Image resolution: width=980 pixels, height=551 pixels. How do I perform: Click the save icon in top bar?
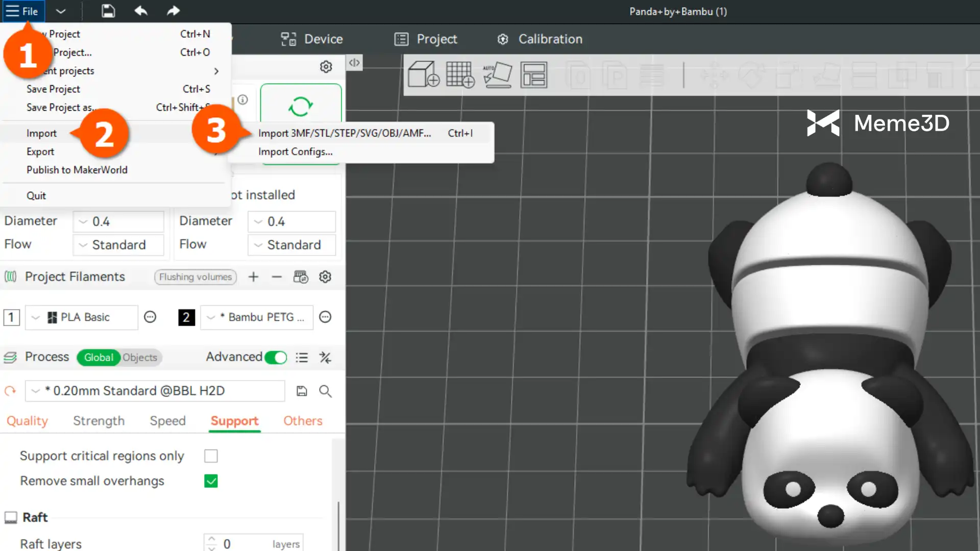108,11
